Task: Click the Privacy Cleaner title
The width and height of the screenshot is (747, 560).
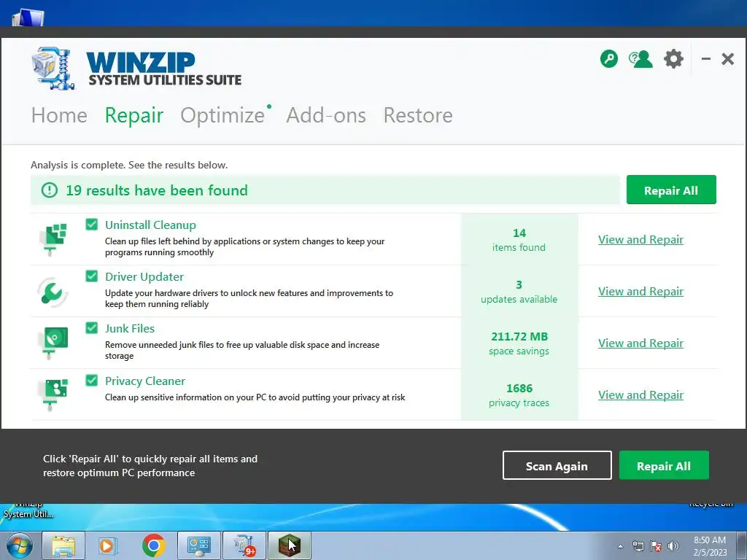Action: pos(145,381)
